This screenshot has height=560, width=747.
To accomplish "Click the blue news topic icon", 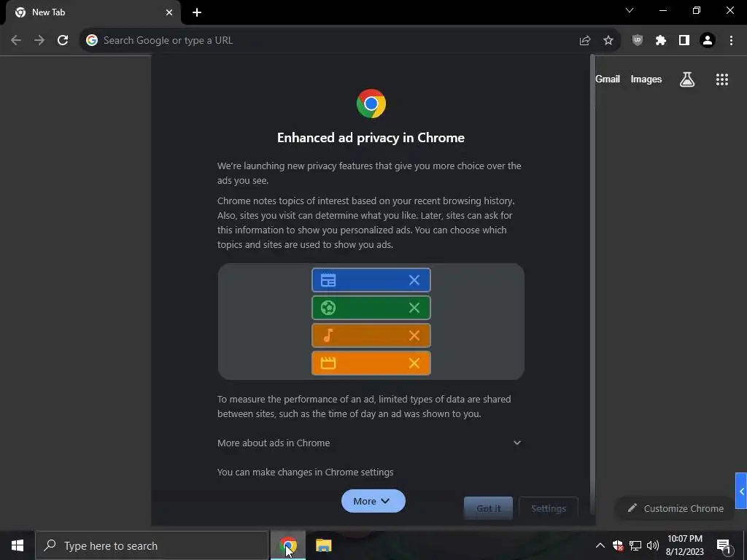I will click(328, 280).
